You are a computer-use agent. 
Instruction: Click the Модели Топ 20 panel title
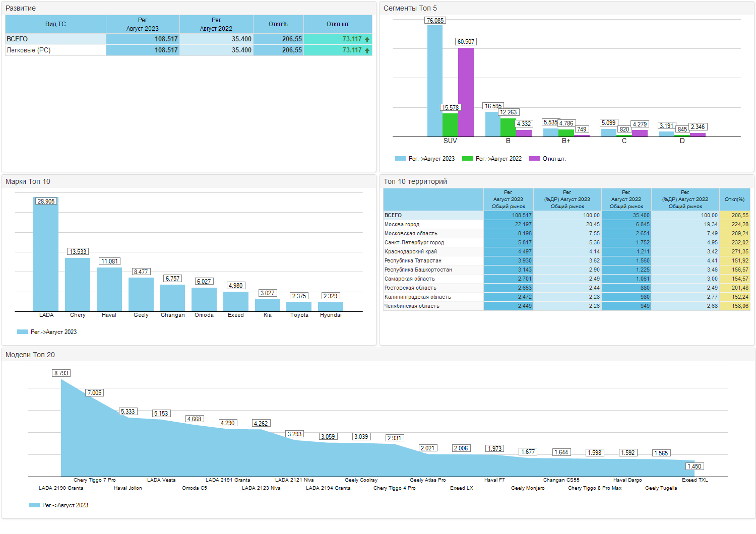tap(30, 355)
